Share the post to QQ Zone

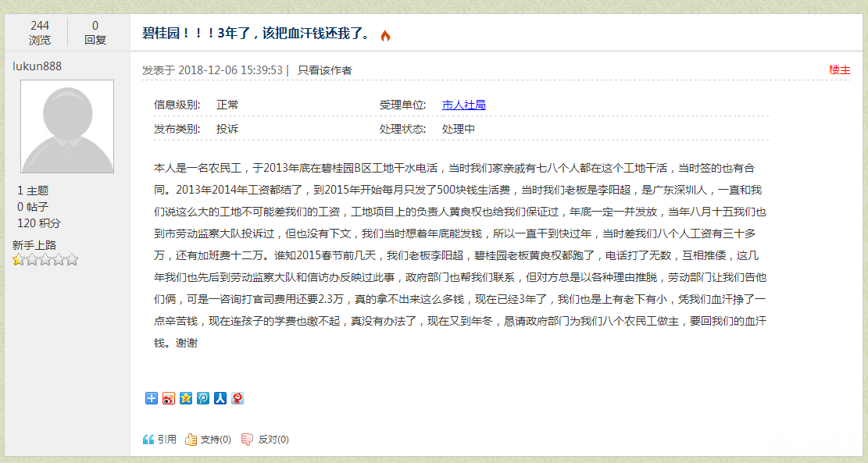pyautogui.click(x=186, y=398)
